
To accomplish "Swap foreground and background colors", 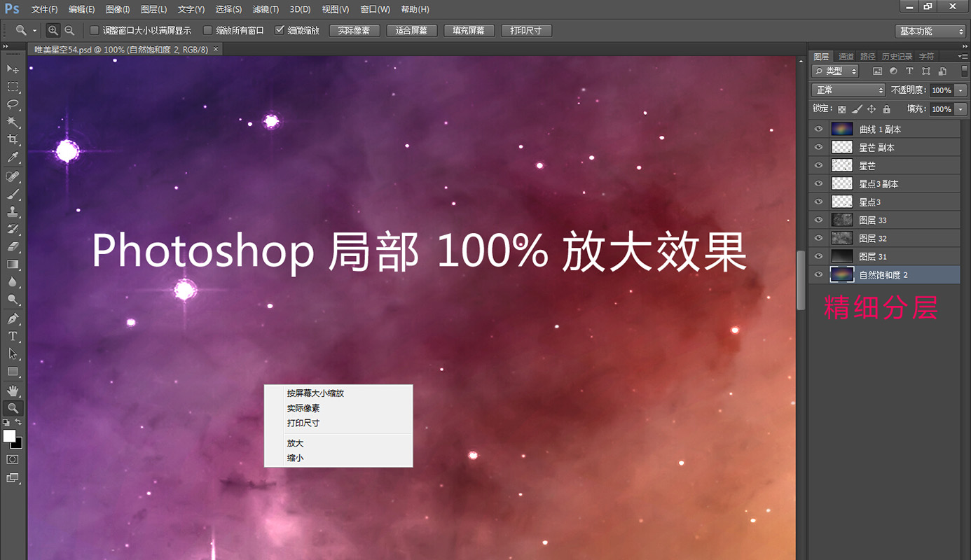I will (x=19, y=423).
